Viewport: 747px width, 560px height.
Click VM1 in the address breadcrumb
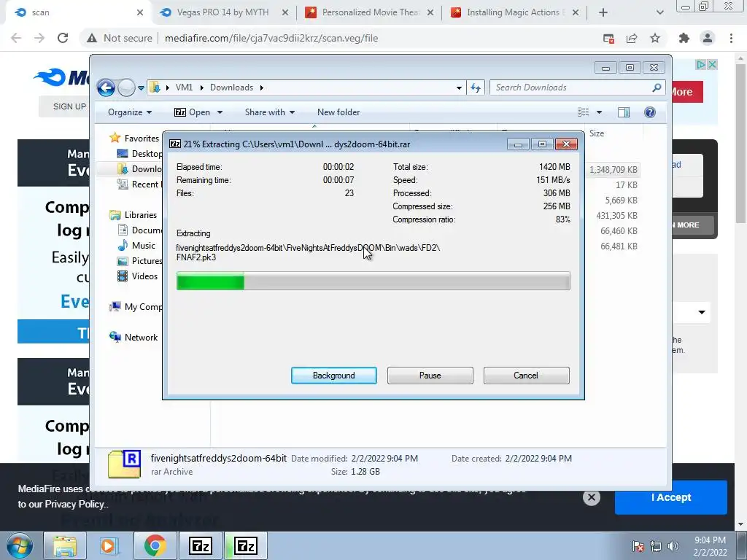click(x=184, y=87)
